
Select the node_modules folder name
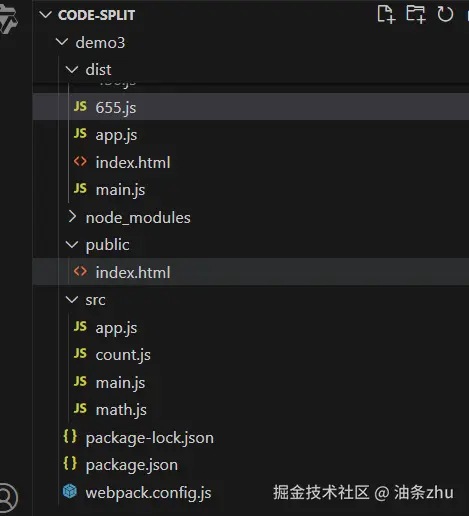(x=138, y=218)
